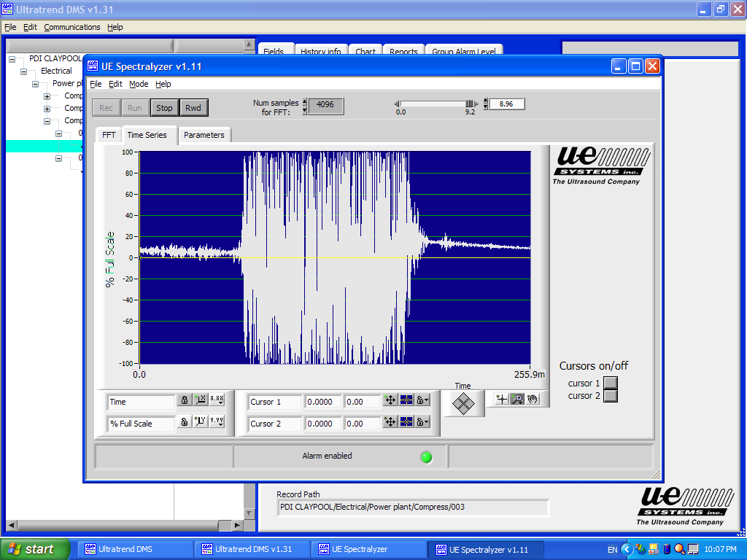
Task: Open Spectralyzer Mode menu
Action: 139,84
